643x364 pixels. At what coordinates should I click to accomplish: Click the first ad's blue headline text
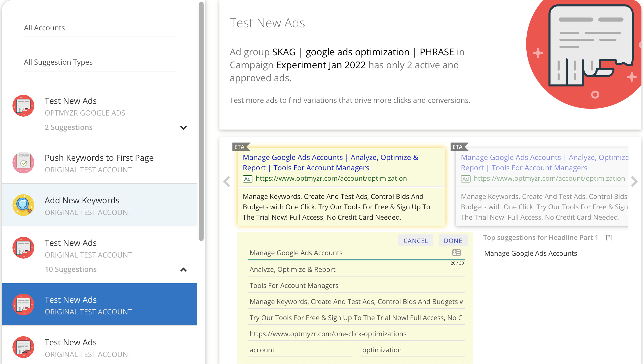tap(331, 163)
